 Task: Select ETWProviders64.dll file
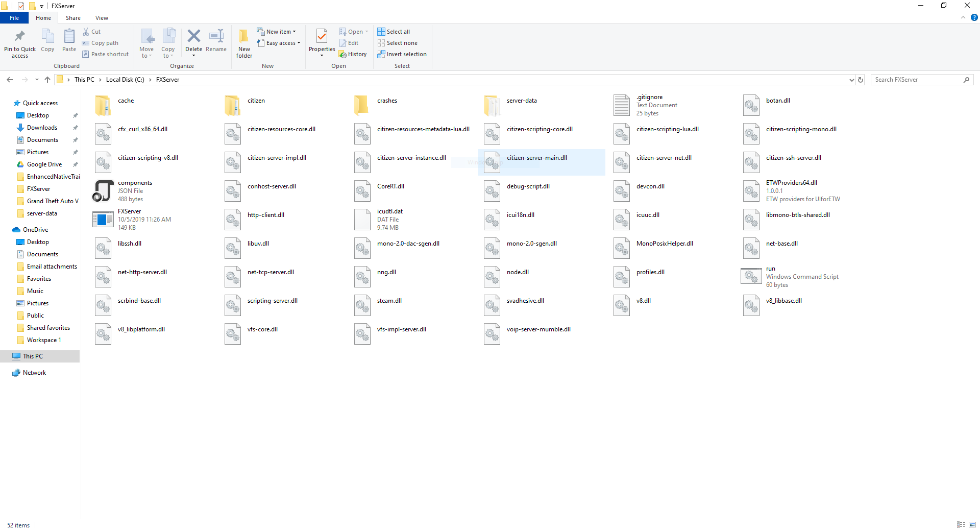tap(803, 191)
